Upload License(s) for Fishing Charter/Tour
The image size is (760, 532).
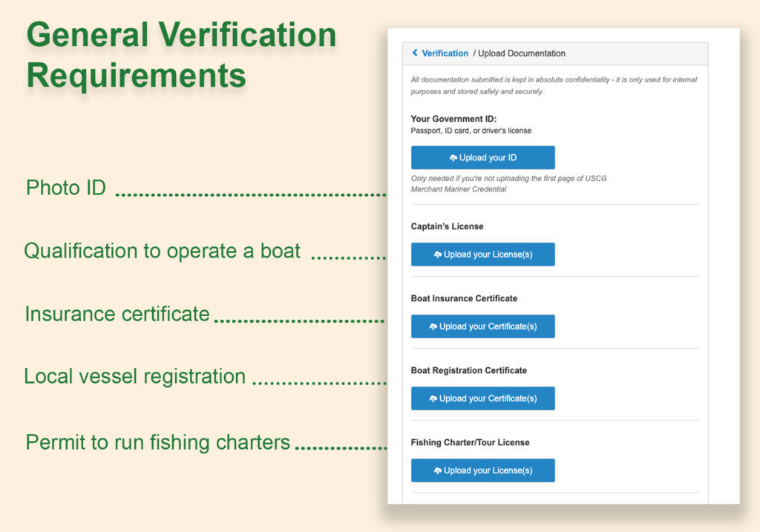tap(483, 470)
